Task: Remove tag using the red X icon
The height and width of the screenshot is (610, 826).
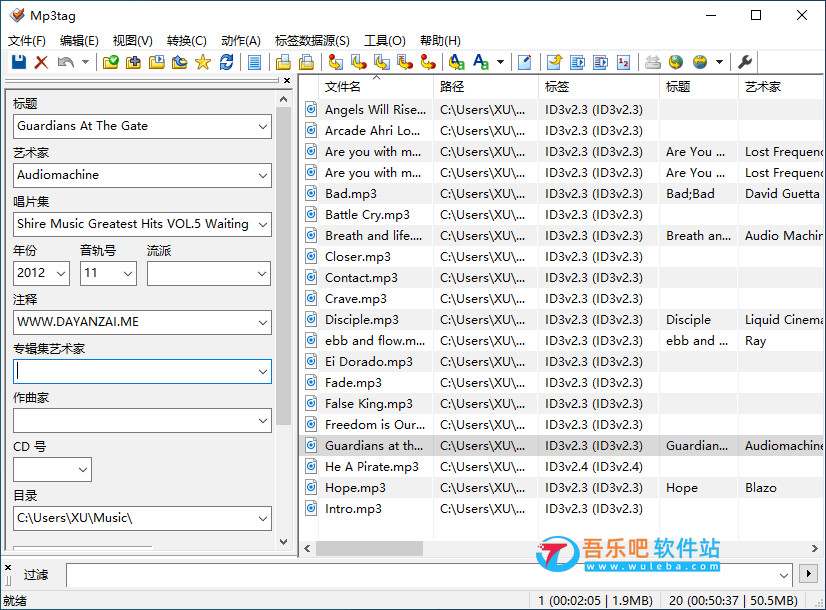Action: tap(42, 62)
